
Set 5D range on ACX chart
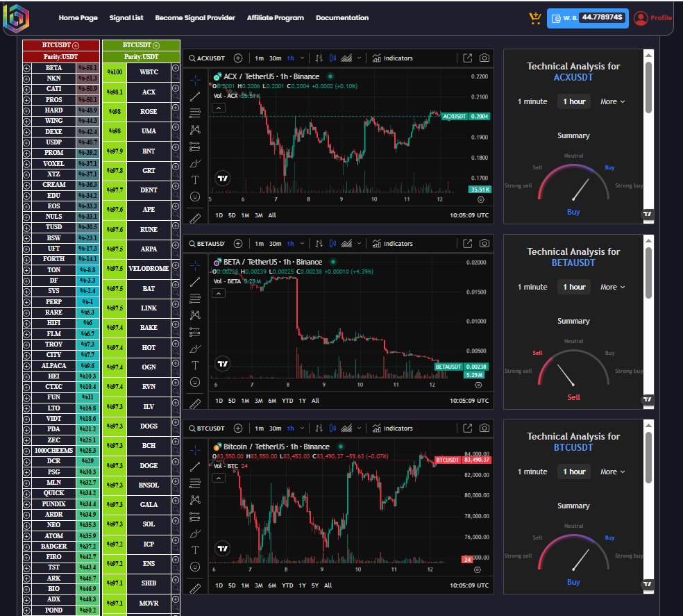click(x=232, y=215)
